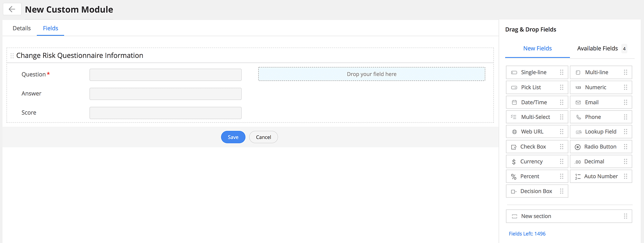Click the section drag handle beside Change Risk
Image resolution: width=644 pixels, height=243 pixels.
12,56
